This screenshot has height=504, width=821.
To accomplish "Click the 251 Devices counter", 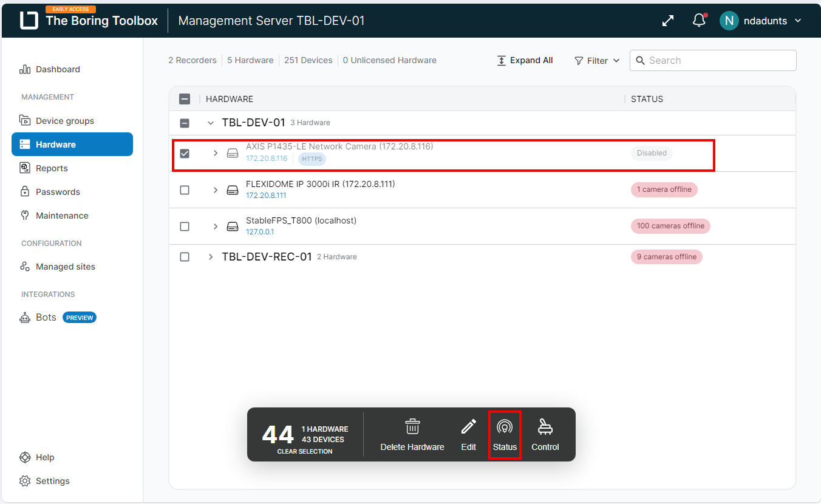I will click(x=308, y=60).
